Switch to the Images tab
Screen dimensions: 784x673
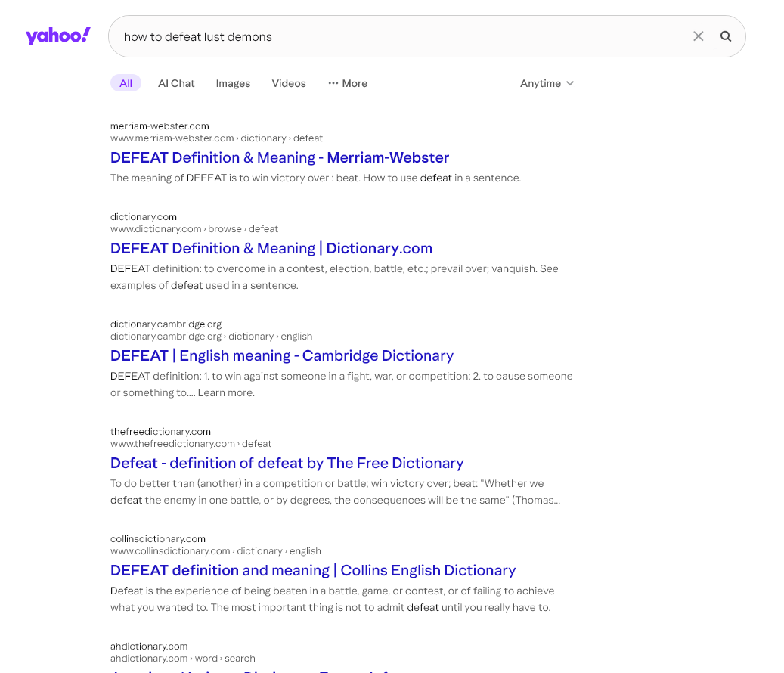click(x=233, y=83)
